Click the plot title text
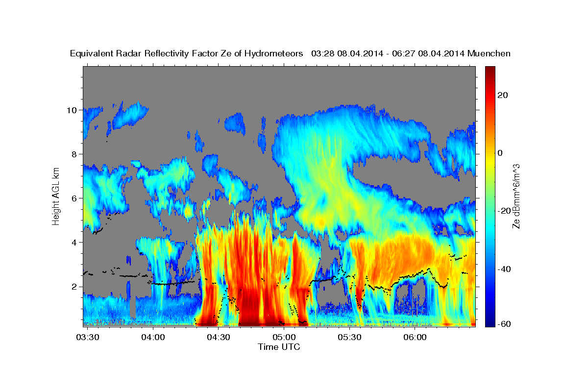The image size is (588, 392). point(290,53)
